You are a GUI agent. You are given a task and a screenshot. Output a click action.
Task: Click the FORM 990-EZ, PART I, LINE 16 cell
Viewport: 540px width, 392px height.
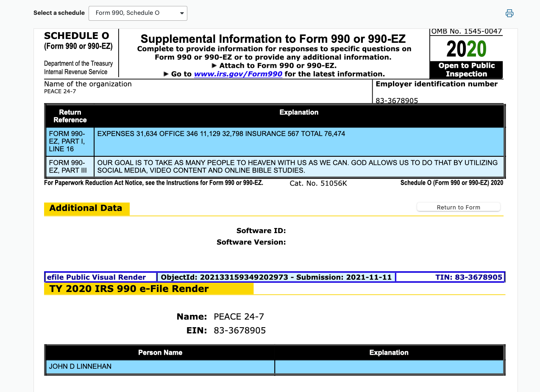coord(70,142)
